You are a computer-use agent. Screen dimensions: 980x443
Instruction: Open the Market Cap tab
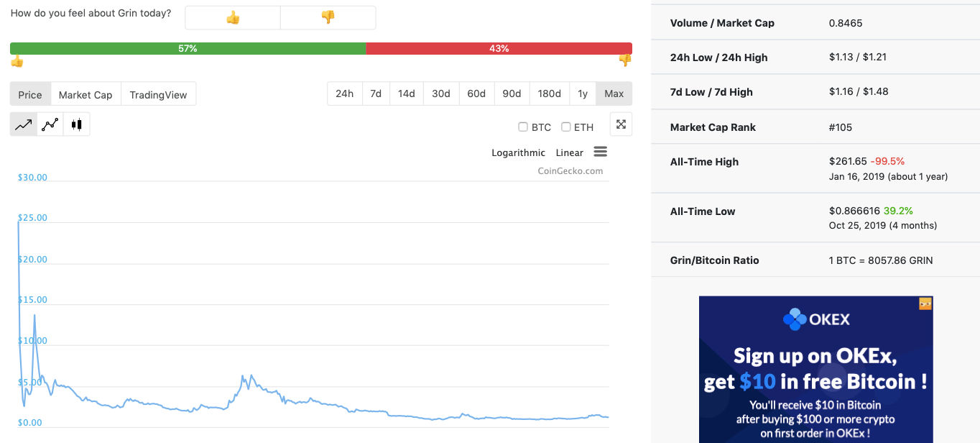tap(85, 94)
